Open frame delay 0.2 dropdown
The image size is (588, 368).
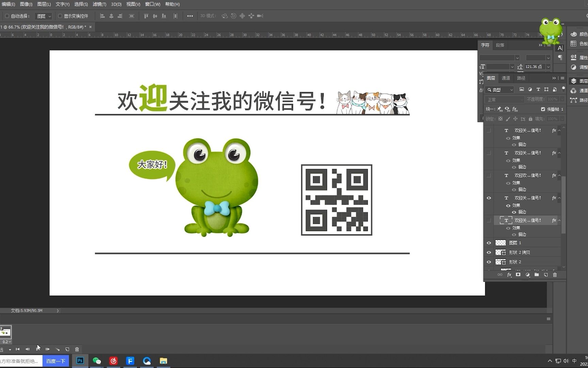[x=6, y=342]
